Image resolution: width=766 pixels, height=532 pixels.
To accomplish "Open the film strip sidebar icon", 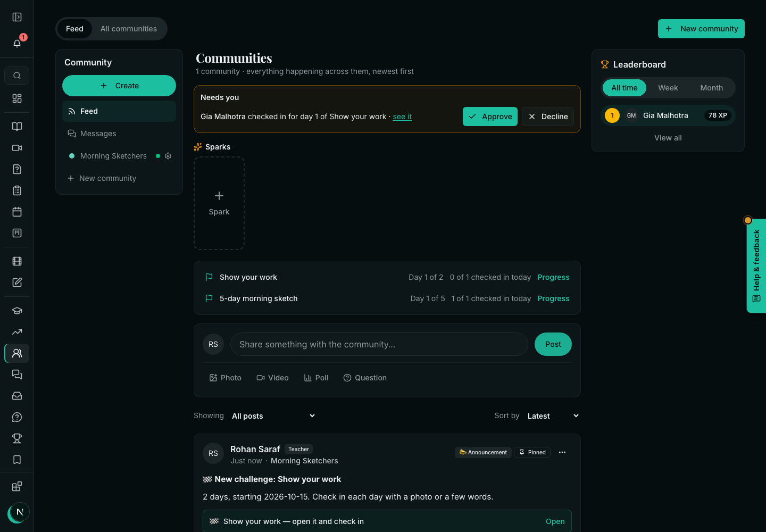I will [17, 261].
